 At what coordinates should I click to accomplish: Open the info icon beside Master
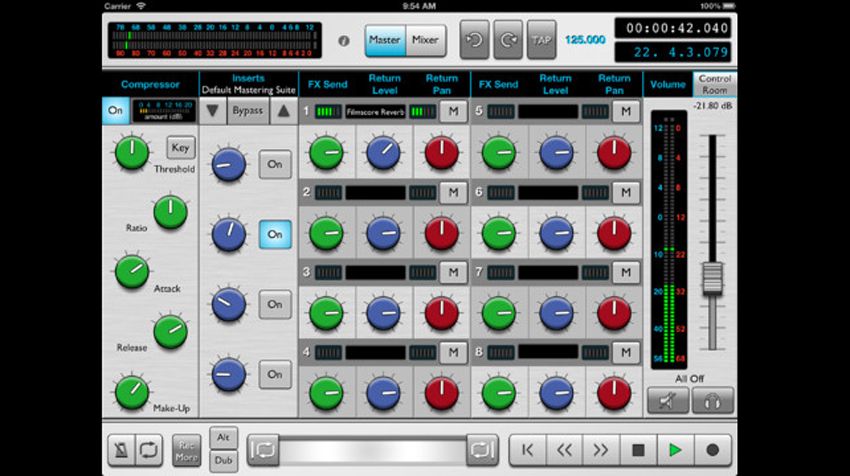pos(344,41)
